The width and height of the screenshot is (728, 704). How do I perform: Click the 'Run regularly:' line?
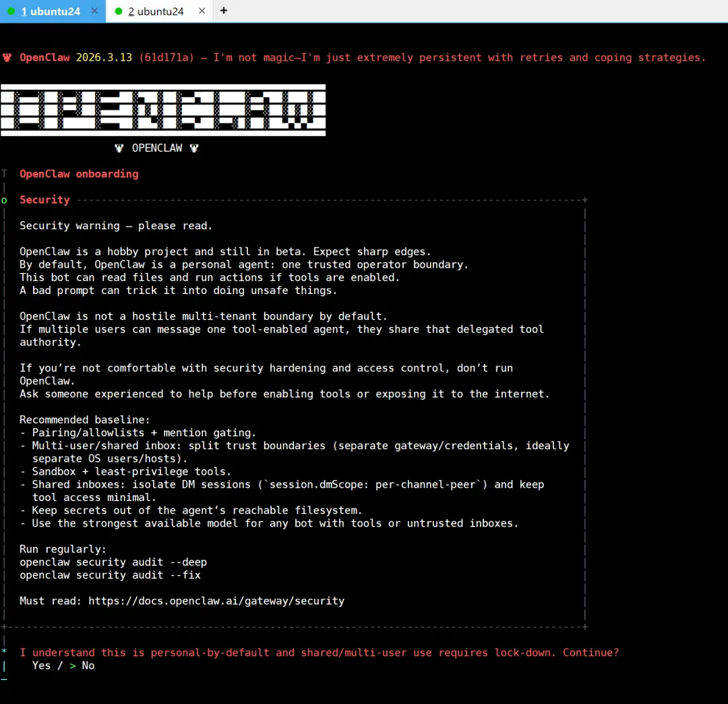point(63,549)
